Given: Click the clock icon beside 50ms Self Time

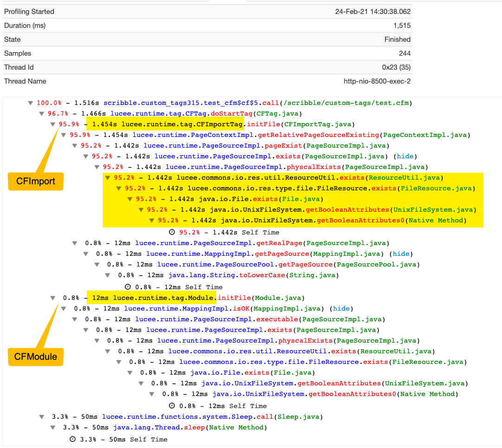Looking at the screenshot, I should (72, 439).
